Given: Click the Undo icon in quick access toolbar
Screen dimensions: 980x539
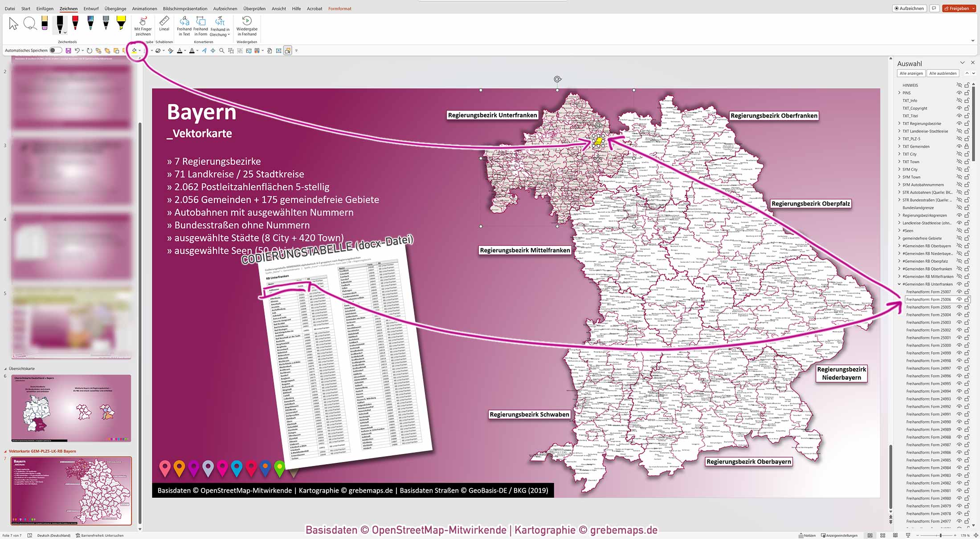Looking at the screenshot, I should 78,50.
